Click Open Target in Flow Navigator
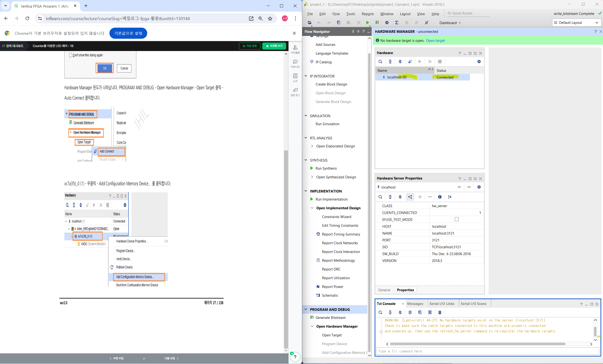603x364 pixels. point(332,335)
